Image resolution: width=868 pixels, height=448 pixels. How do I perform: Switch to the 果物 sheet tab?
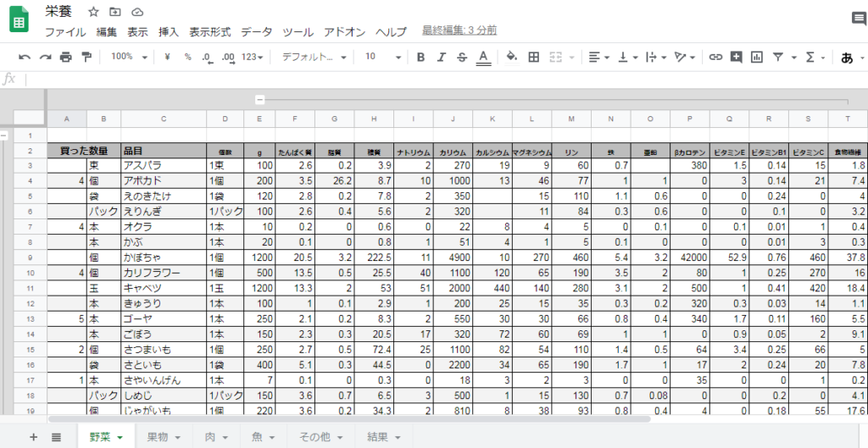(163, 437)
